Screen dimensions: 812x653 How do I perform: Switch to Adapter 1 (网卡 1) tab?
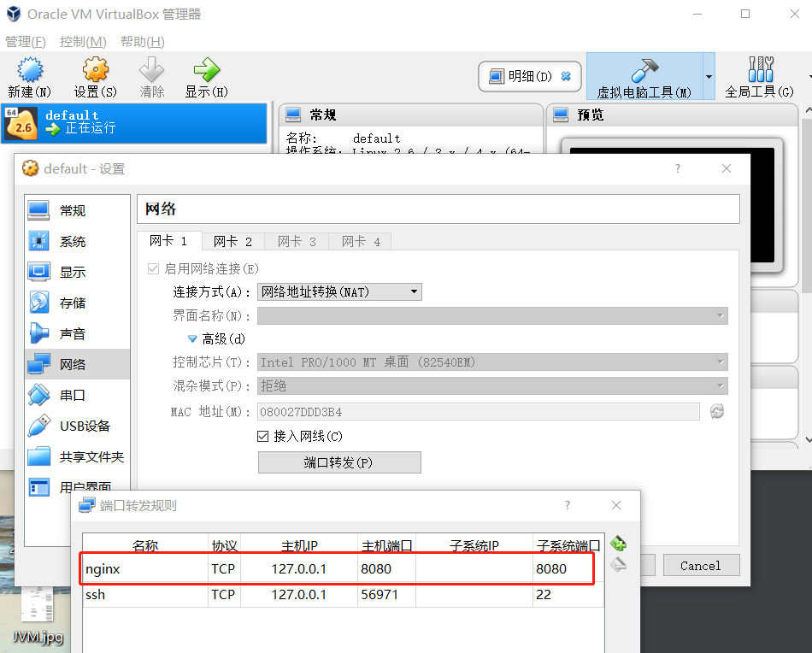pyautogui.click(x=169, y=241)
